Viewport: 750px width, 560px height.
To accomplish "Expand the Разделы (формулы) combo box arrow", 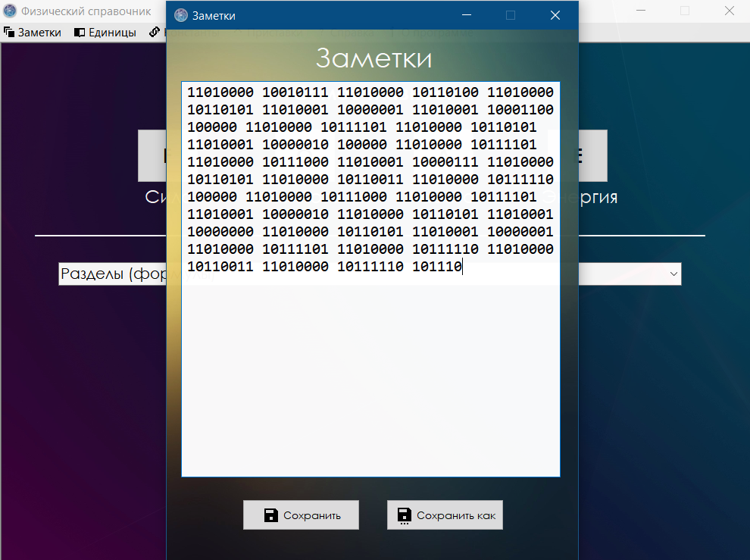I will coord(673,274).
